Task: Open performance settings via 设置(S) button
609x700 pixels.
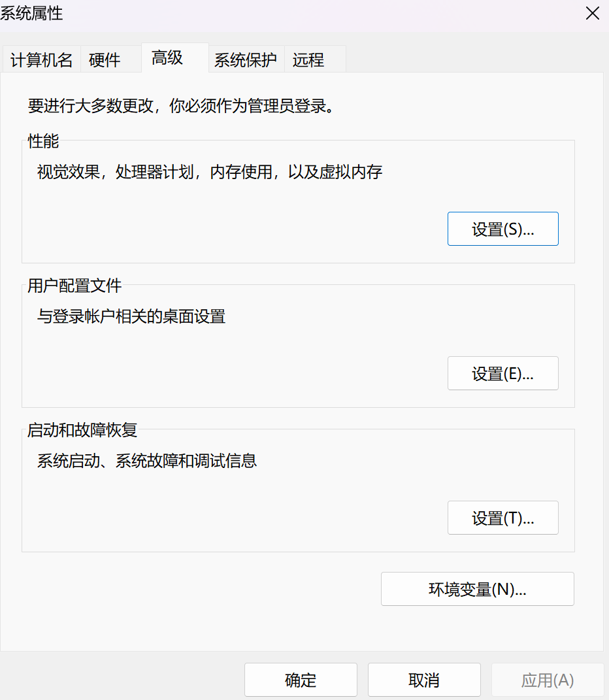Action: click(502, 229)
